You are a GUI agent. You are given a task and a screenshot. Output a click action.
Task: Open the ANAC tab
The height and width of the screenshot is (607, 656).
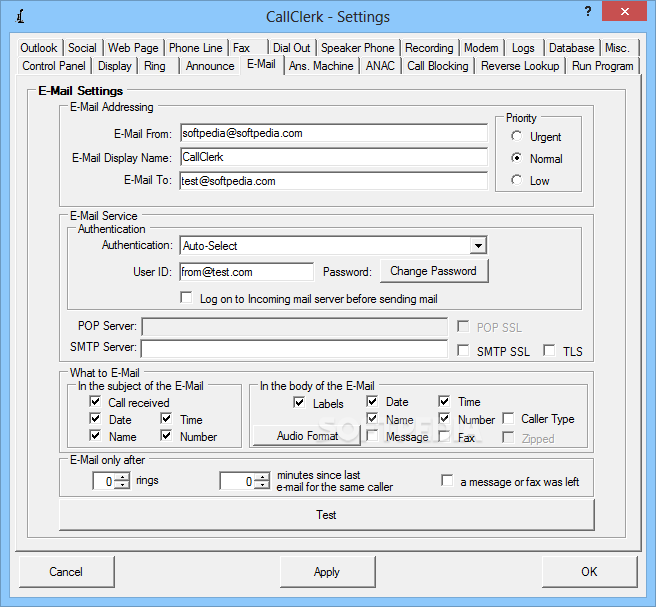(x=380, y=66)
